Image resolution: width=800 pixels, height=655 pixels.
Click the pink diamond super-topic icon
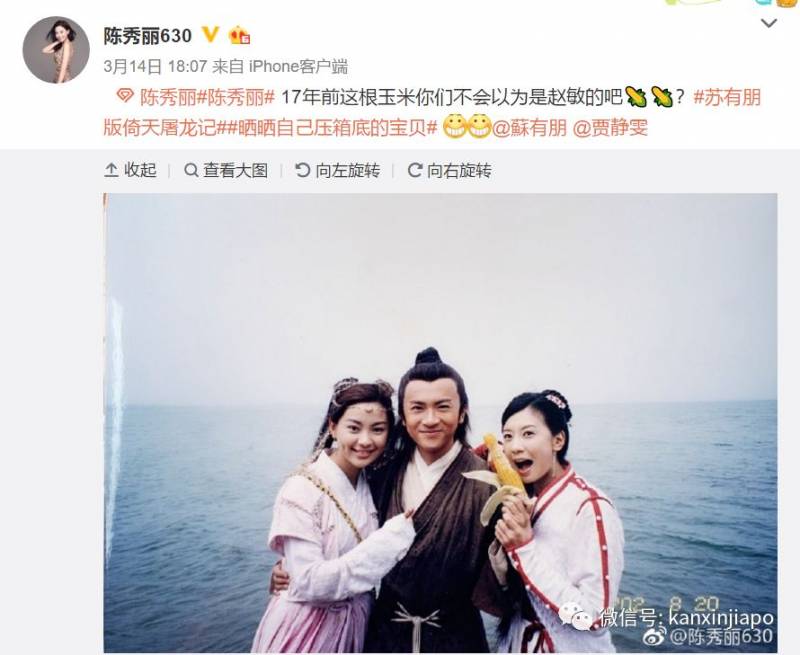pos(124,96)
